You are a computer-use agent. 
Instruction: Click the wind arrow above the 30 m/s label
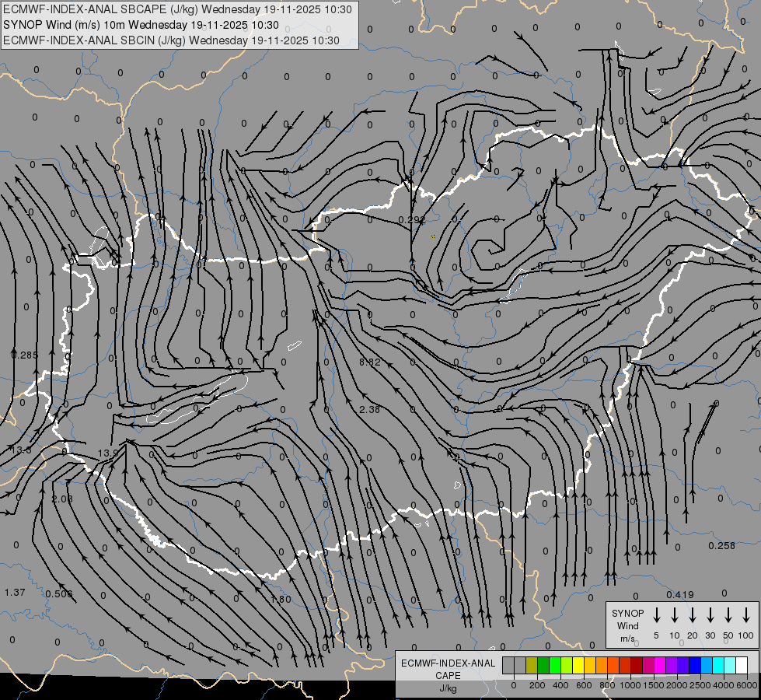pos(710,615)
